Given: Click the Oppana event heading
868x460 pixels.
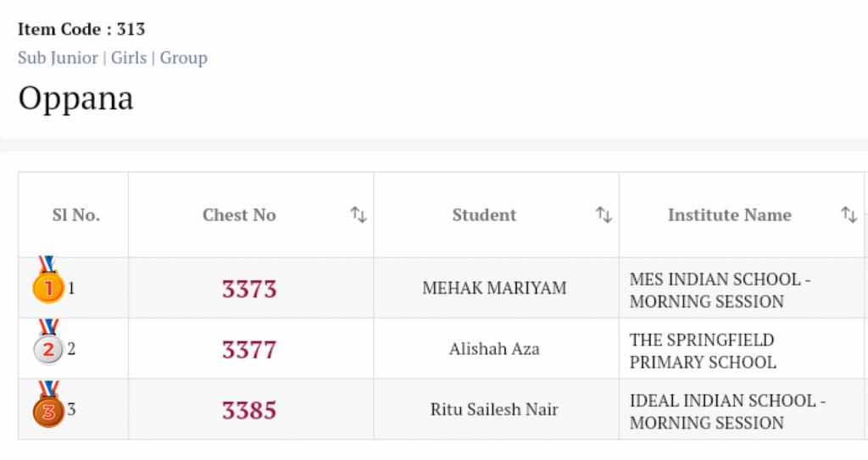Looking at the screenshot, I should (x=75, y=99).
